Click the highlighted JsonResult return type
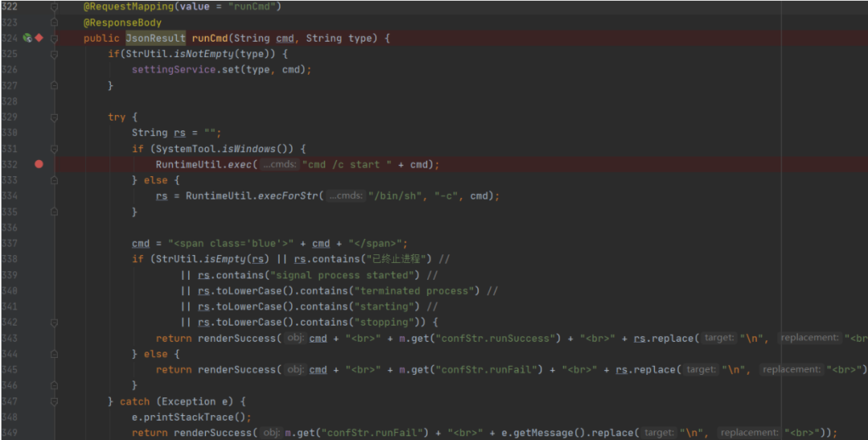This screenshot has width=868, height=440. coord(156,39)
